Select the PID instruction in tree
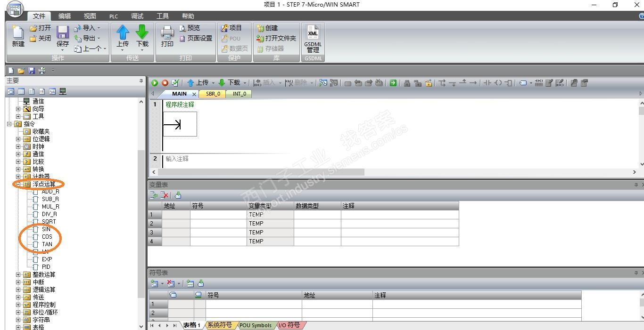644x330 pixels. (x=46, y=267)
